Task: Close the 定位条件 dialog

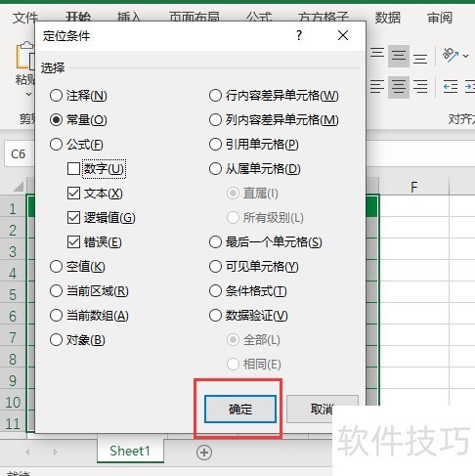Action: tap(343, 35)
